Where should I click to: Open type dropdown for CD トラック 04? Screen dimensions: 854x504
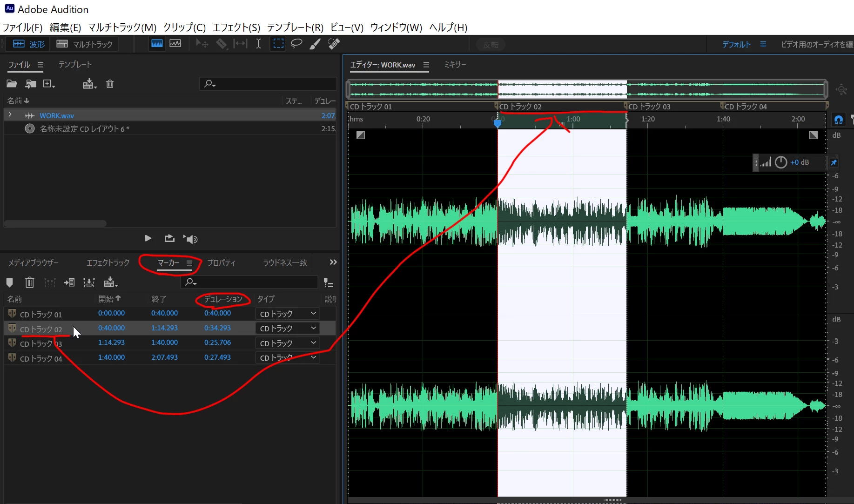point(288,357)
